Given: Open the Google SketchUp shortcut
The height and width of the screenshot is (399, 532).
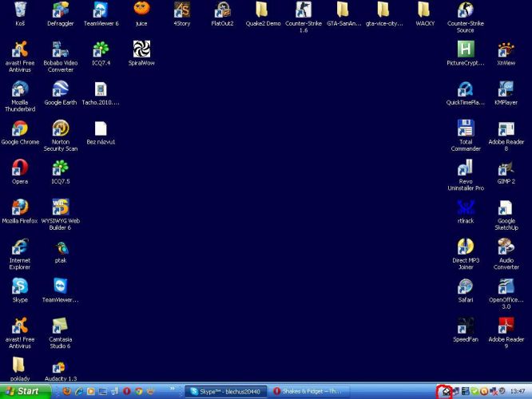Looking at the screenshot, I should (506, 215).
